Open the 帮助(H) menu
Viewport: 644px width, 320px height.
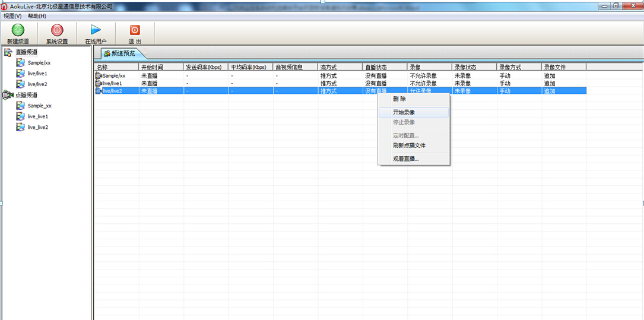click(37, 16)
